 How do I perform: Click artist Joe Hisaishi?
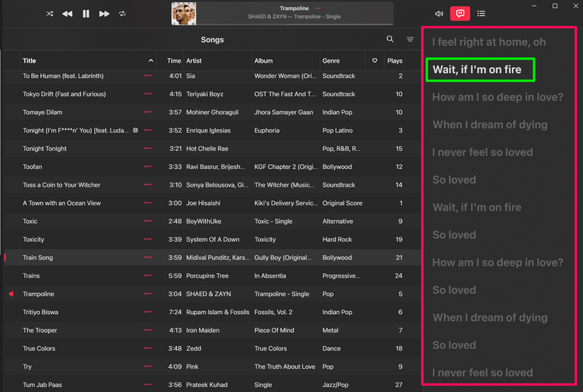click(203, 203)
